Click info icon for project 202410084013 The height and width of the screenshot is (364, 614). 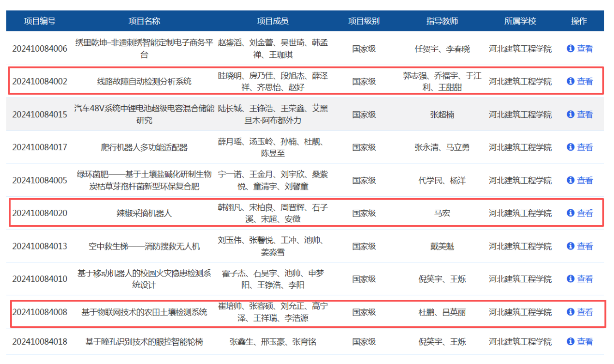(571, 246)
